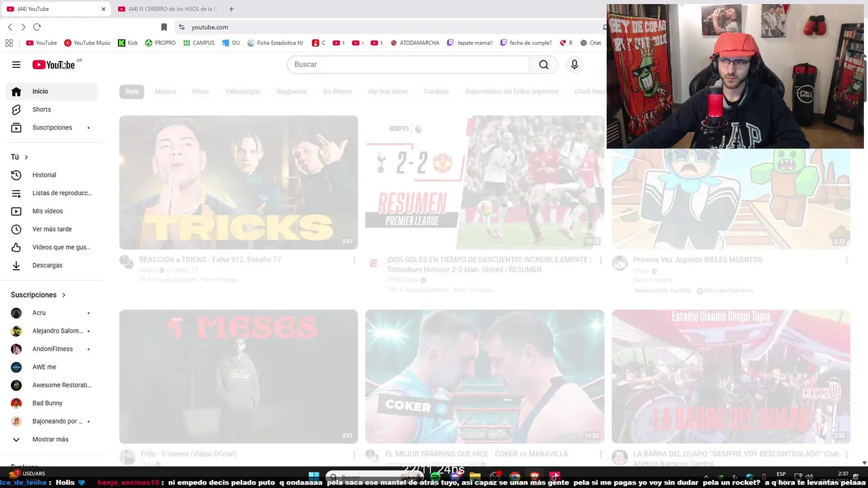Open Acru channel in subscriptions
This screenshot has width=868, height=488.
(x=52, y=313)
